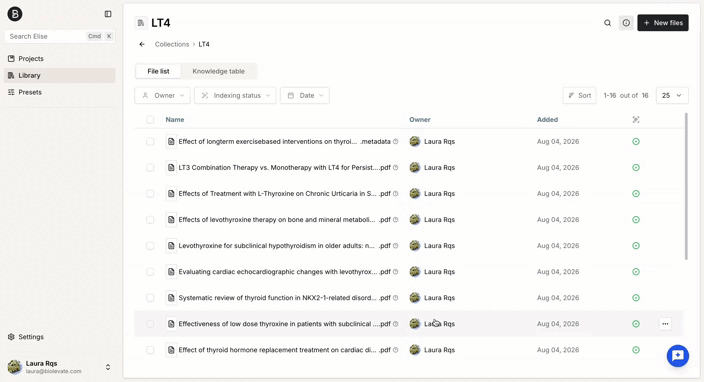
Task: Click the Settings gear icon
Action: click(11, 337)
